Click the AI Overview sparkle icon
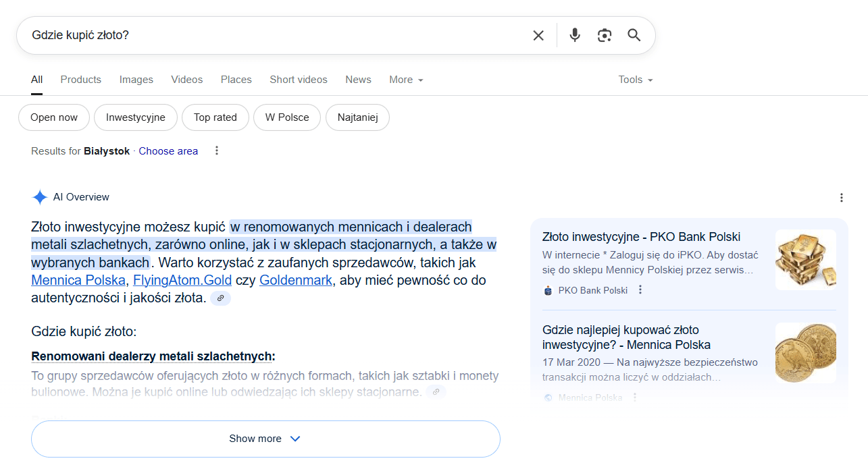This screenshot has width=868, height=467. point(39,197)
